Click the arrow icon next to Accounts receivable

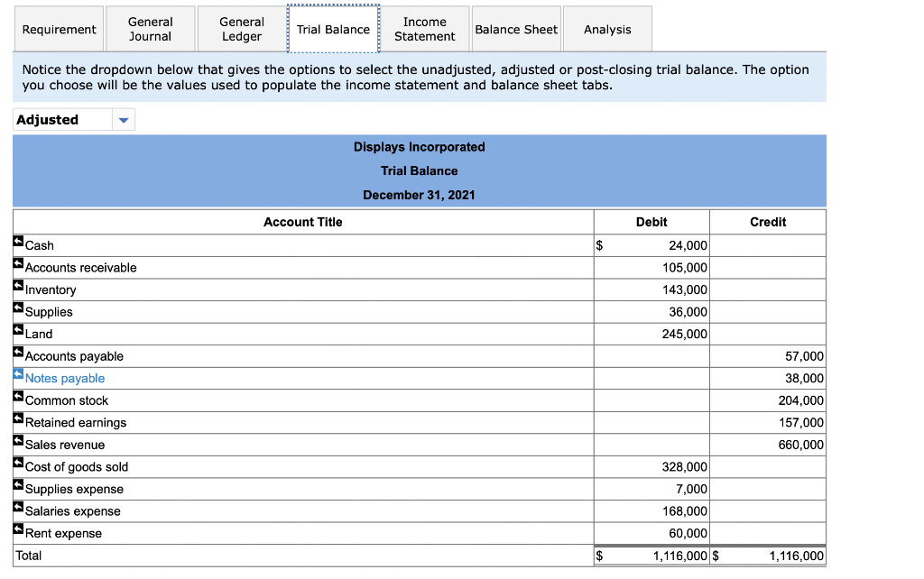pyautogui.click(x=16, y=262)
